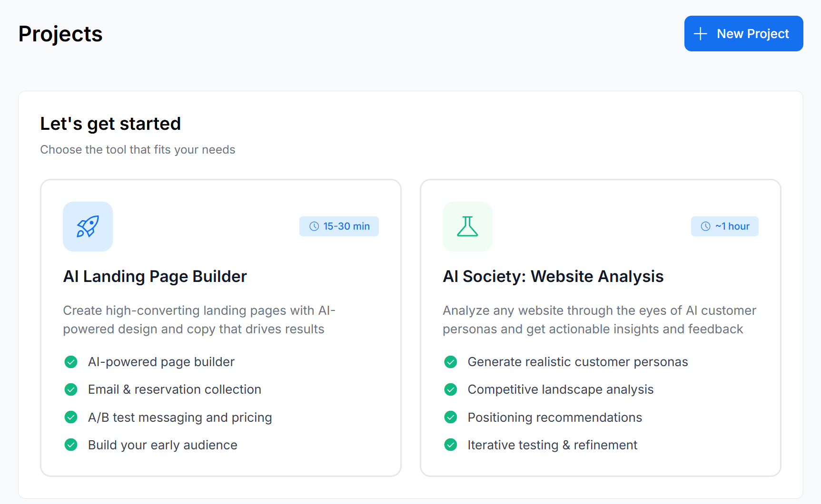
Task: Click the flask icon on AI Society card
Action: [467, 227]
